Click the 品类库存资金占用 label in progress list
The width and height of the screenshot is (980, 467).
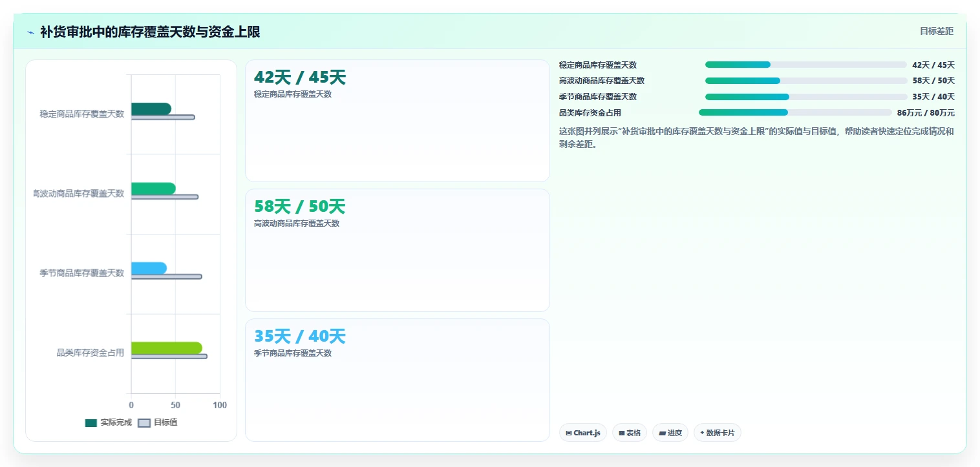tap(590, 113)
